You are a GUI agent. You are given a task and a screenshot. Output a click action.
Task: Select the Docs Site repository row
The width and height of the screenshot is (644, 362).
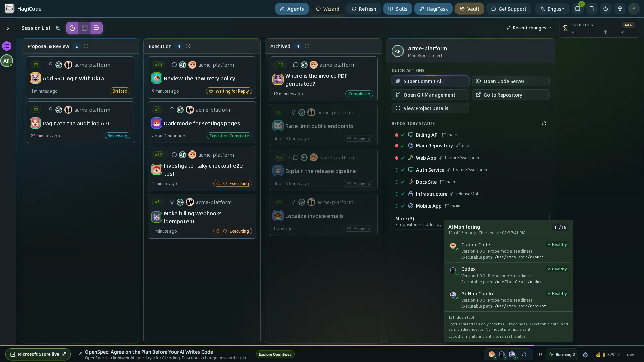click(471, 182)
